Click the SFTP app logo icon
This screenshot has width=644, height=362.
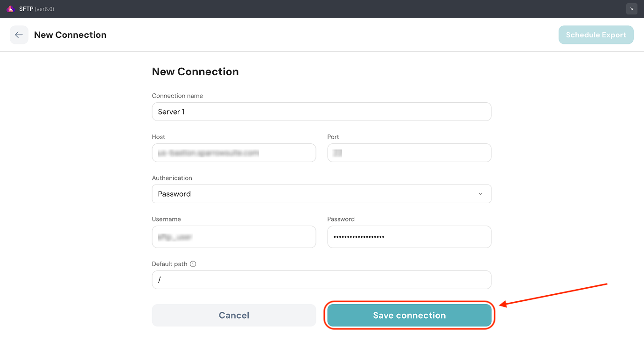click(x=10, y=9)
